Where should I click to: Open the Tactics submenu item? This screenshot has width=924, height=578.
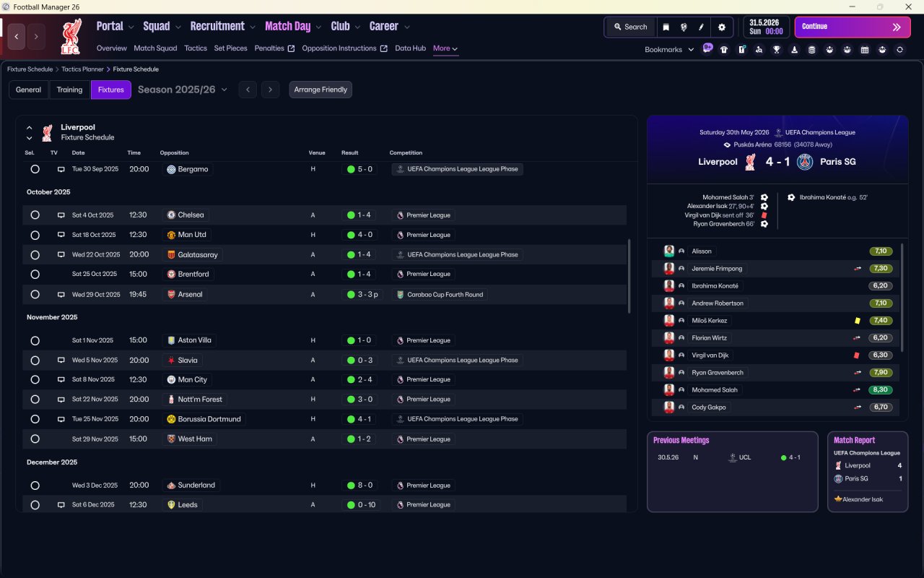coord(196,48)
